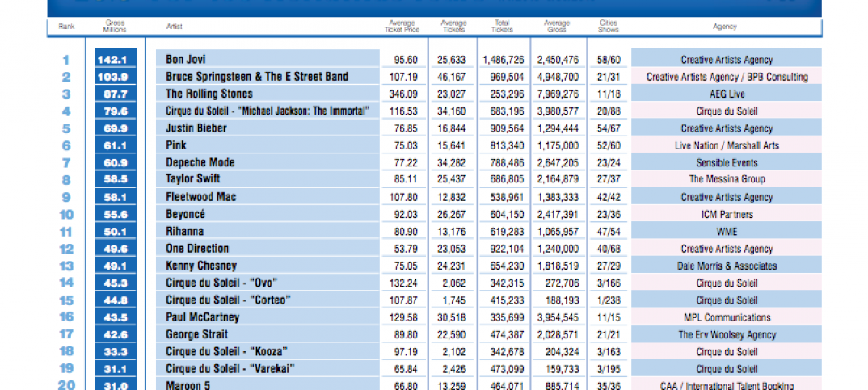Click Taylor Swift in the artist column
Screen dimensions: 868x390
[x=193, y=178]
